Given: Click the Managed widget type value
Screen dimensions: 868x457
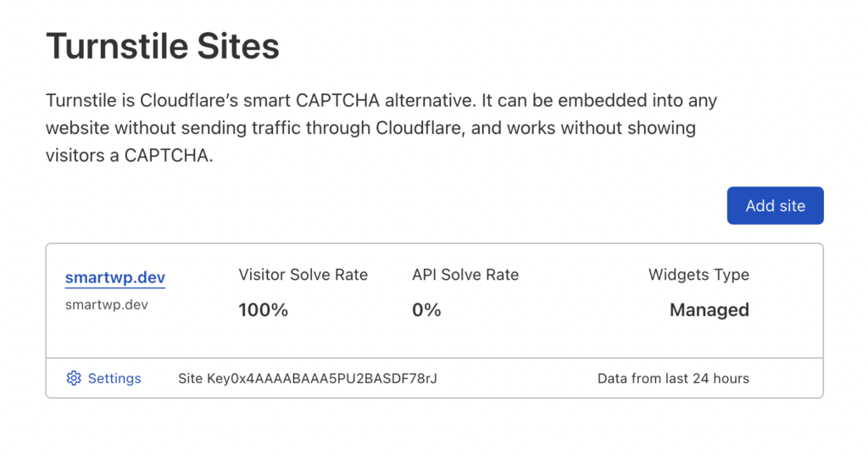Looking at the screenshot, I should [709, 309].
